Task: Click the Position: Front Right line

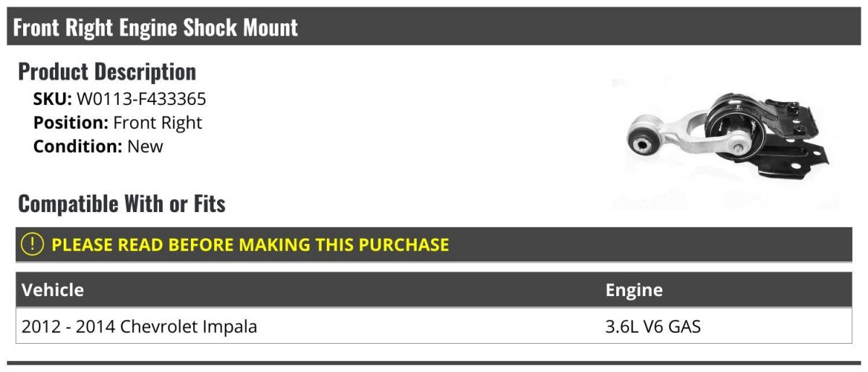Action: 118,122
